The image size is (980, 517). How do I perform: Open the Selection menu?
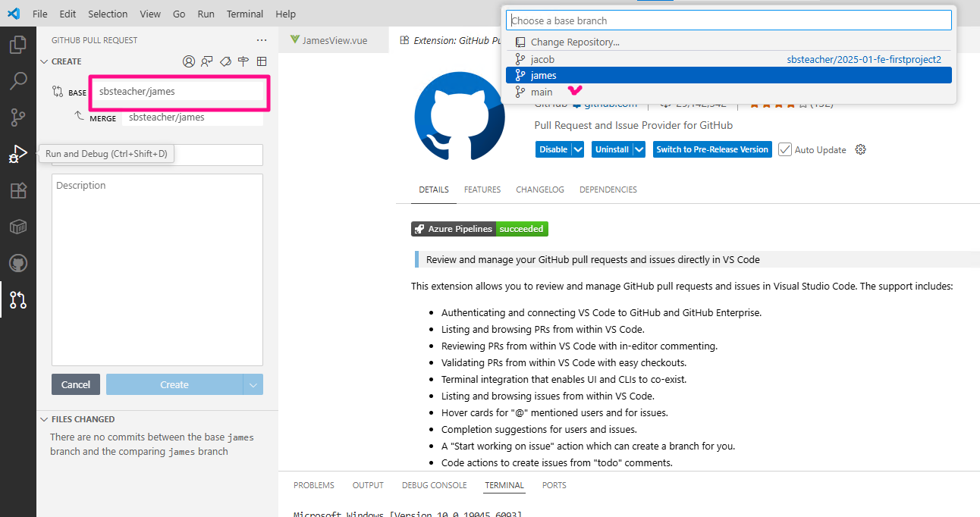coord(108,14)
